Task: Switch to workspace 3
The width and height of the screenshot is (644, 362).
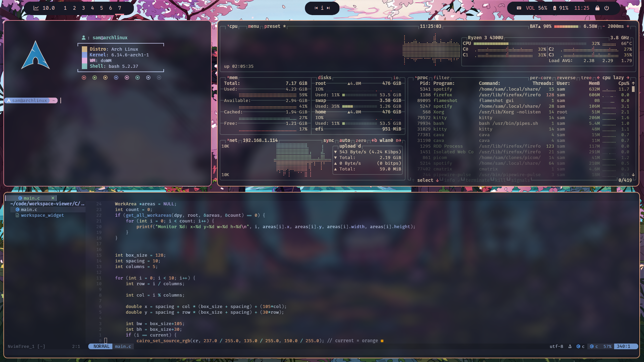Action: pos(83,8)
